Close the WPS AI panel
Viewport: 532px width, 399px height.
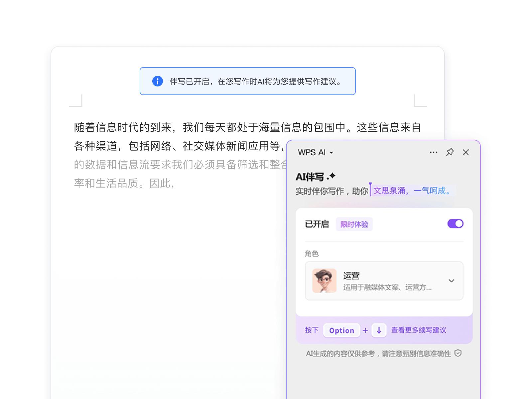[x=466, y=152]
